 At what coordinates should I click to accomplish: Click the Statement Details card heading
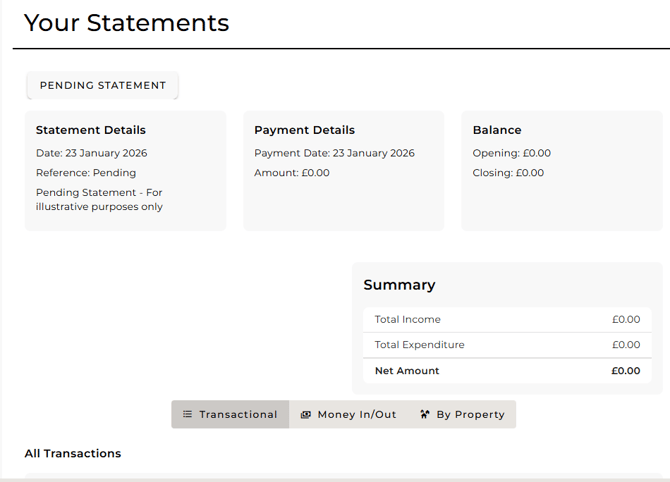[91, 130]
